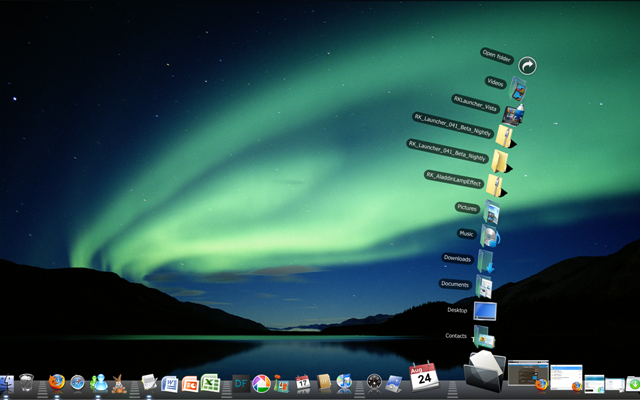Collapse the black folder stack in dock
640x400 pixels.
(484, 371)
